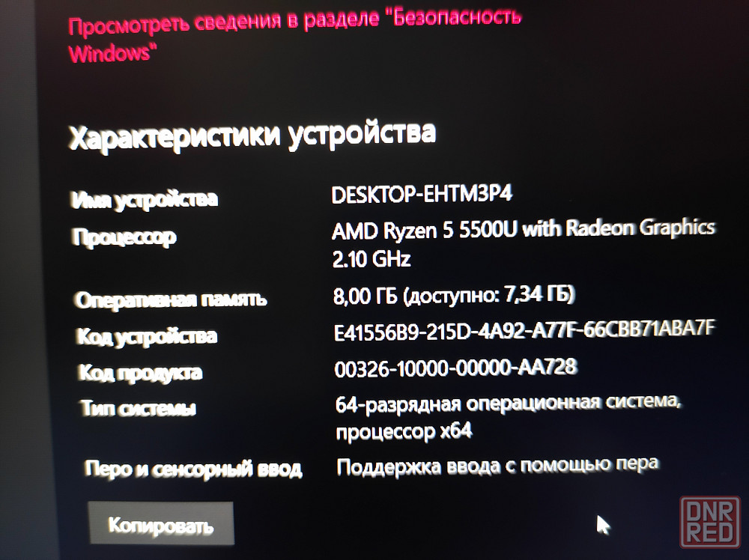Screen dimensions: 749x560
Task: Select the AMD Ryzen 5 5500U text
Action: pyautogui.click(x=425, y=230)
